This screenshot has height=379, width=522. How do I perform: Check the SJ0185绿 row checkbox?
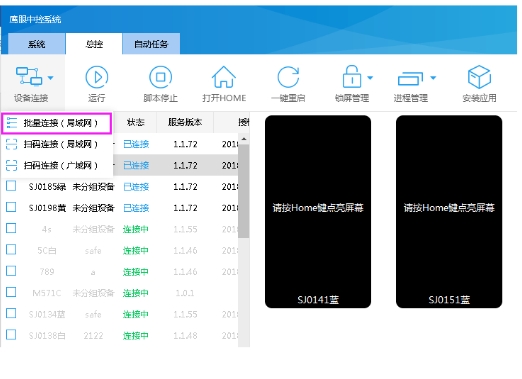[x=11, y=186]
